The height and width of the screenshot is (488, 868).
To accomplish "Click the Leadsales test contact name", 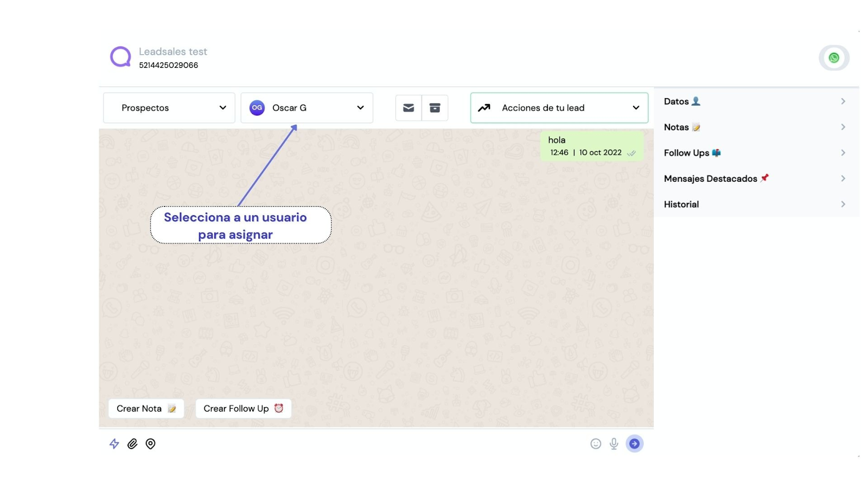I will point(173,52).
